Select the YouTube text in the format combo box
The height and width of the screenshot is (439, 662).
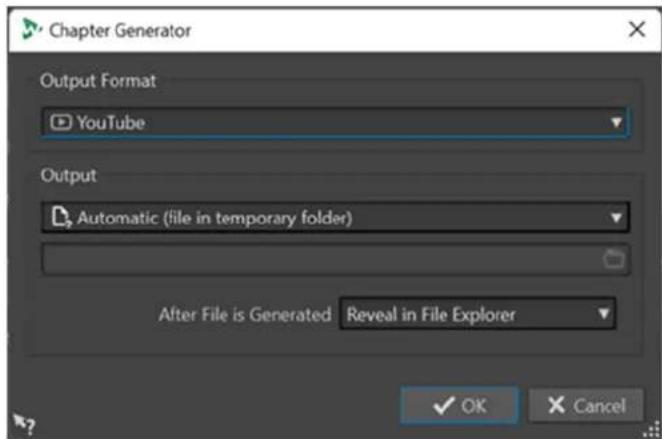(111, 123)
